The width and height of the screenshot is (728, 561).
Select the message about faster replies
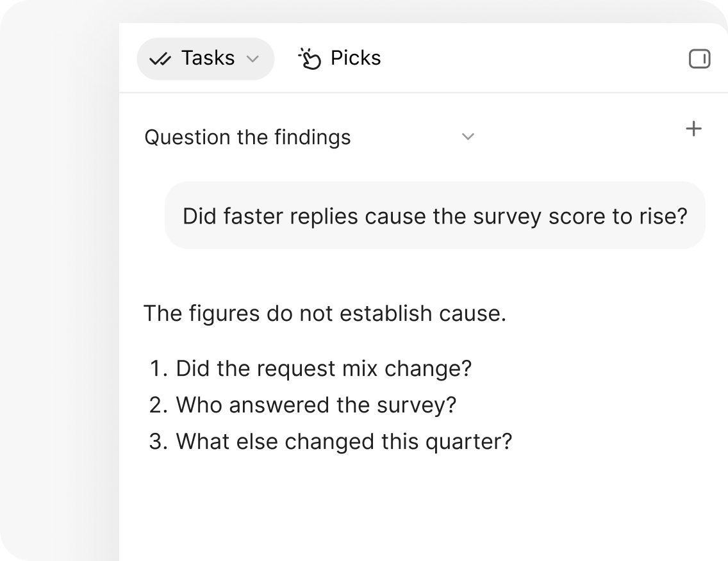(x=435, y=215)
